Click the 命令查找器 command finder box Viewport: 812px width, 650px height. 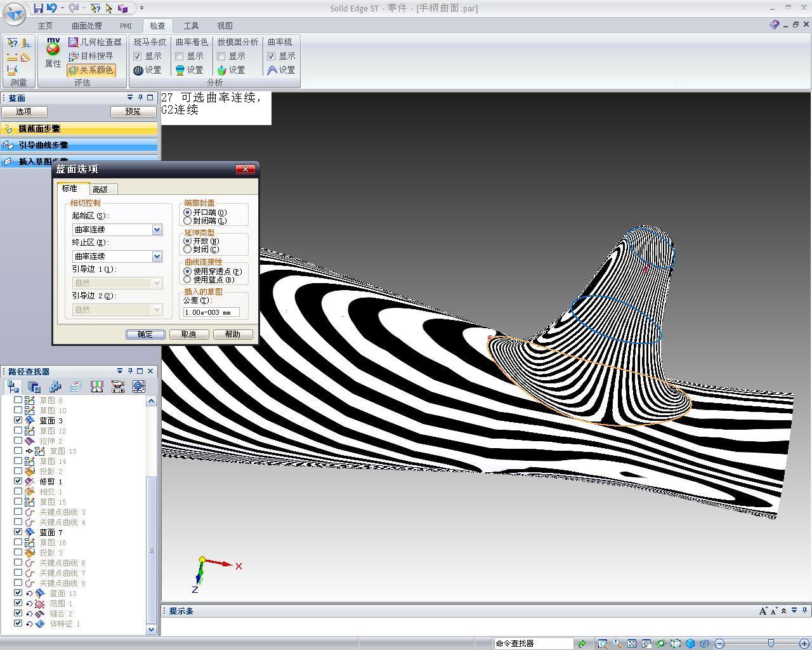pos(534,644)
